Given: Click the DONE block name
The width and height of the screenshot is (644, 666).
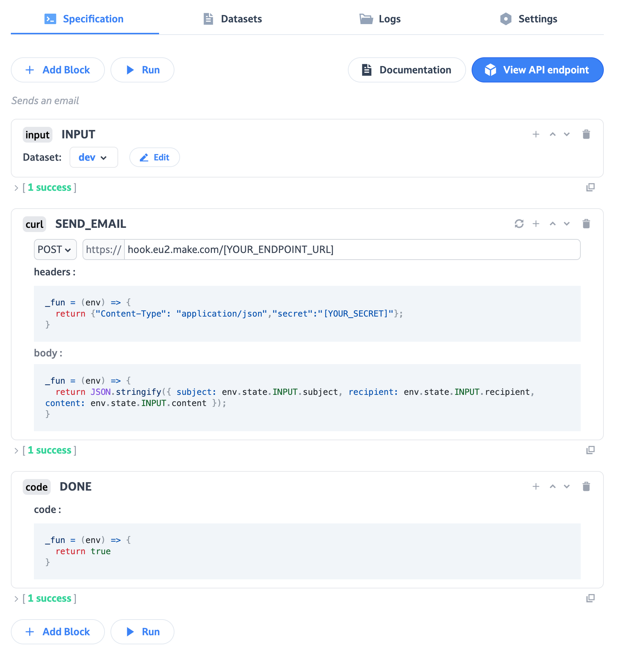Looking at the screenshot, I should coord(76,486).
